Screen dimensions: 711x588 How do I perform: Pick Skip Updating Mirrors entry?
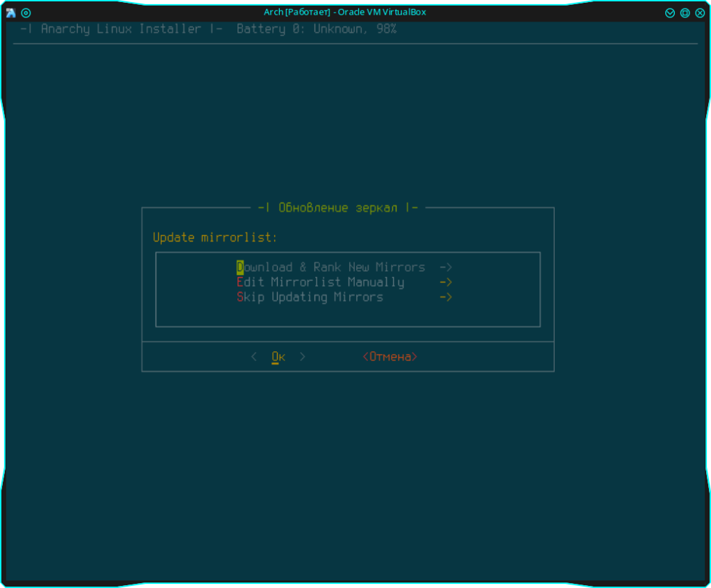coord(310,297)
